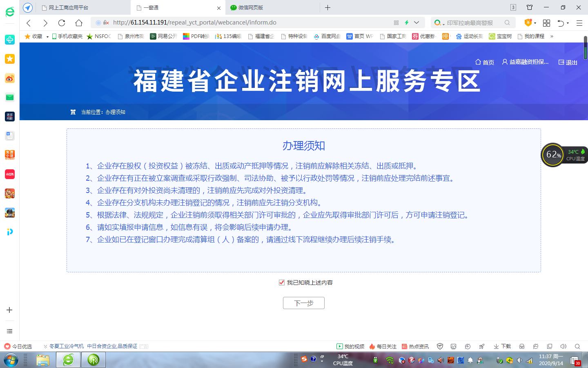Click the 退出 logout link
Viewport: 588px width, 368px height.
coord(568,62)
